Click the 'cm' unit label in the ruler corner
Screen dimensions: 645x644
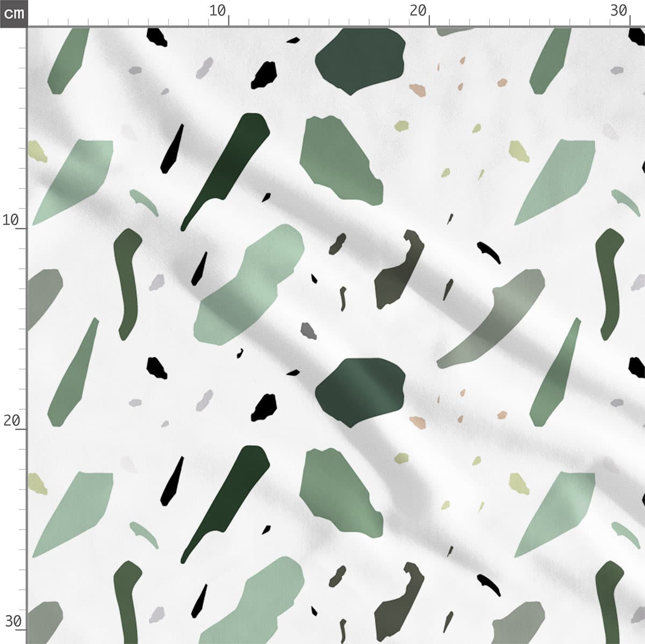(x=13, y=13)
